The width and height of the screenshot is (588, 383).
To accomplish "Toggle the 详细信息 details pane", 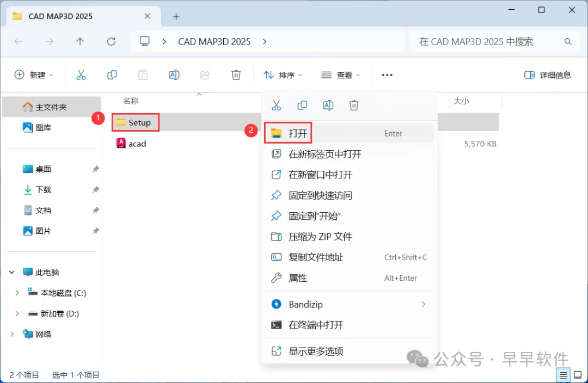I will pos(548,75).
